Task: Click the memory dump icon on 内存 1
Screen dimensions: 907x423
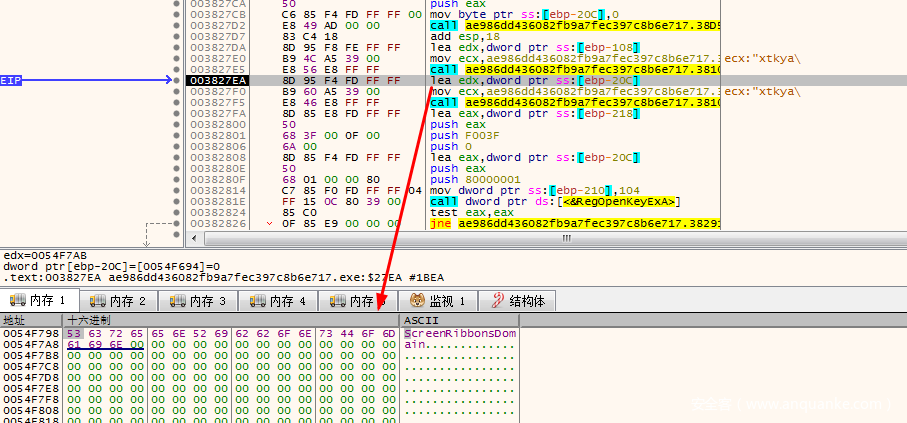Action: [16, 301]
